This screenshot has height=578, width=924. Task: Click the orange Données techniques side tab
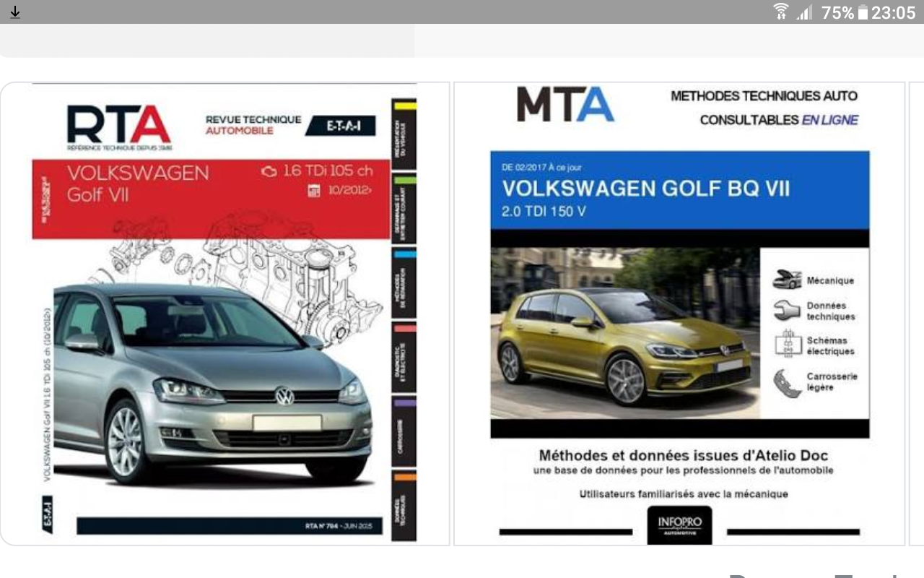[404, 505]
